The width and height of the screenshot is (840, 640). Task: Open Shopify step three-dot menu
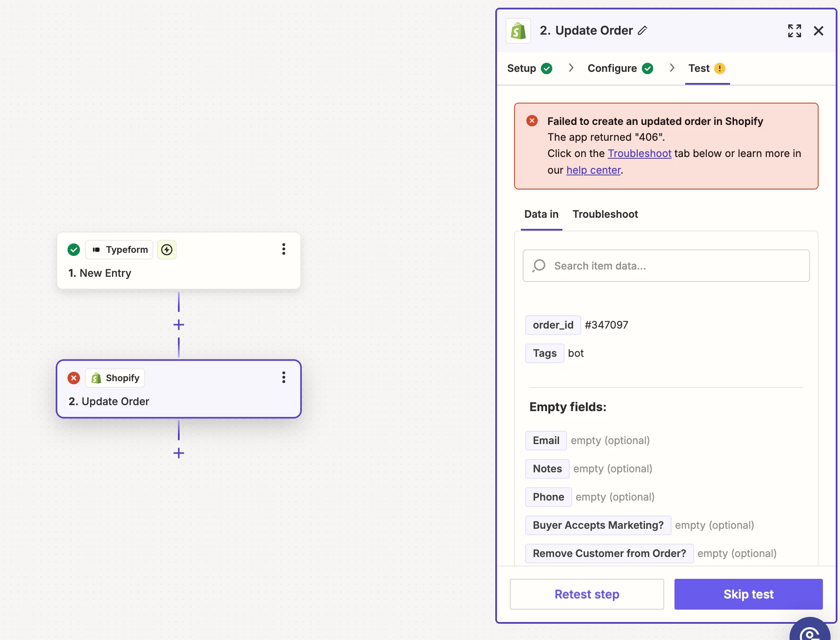click(x=284, y=377)
